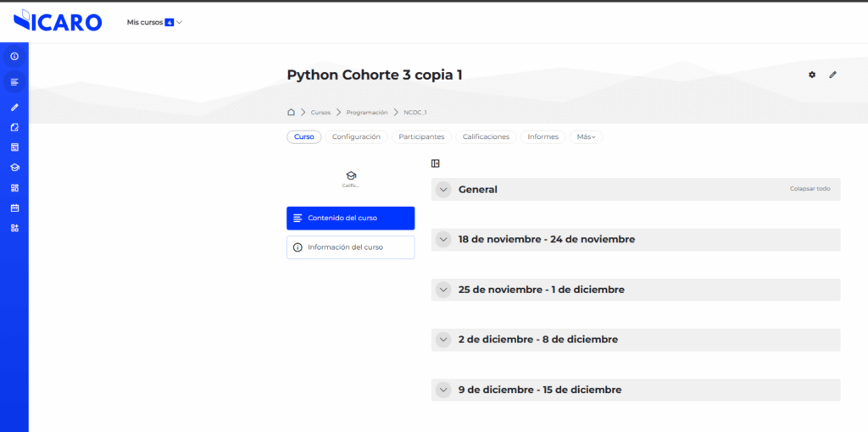Click the info icon in the left sidebar

pos(14,56)
